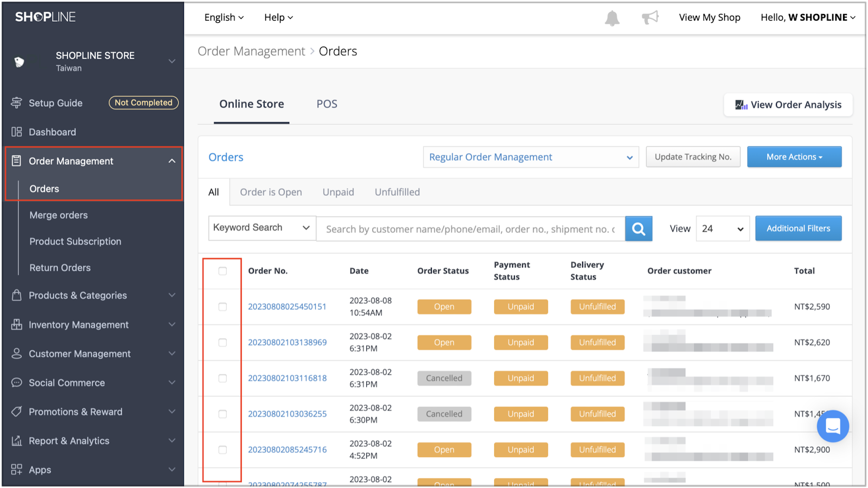This screenshot has width=868, height=488.
Task: Click the Apps grid icon
Action: click(17, 470)
